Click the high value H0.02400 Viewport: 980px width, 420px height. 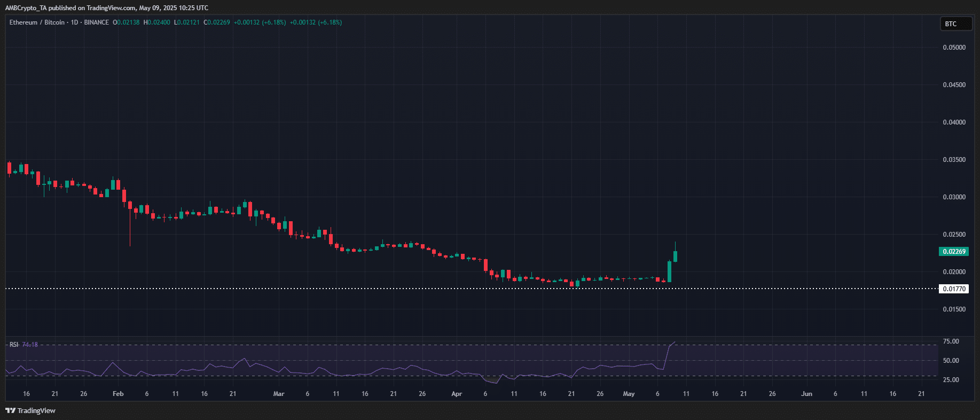156,22
